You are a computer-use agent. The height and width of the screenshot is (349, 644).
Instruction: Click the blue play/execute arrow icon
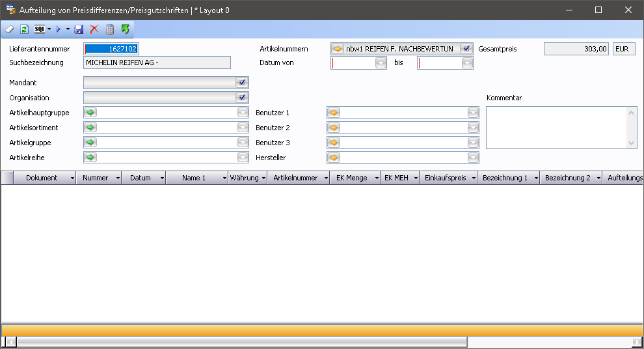click(x=58, y=29)
